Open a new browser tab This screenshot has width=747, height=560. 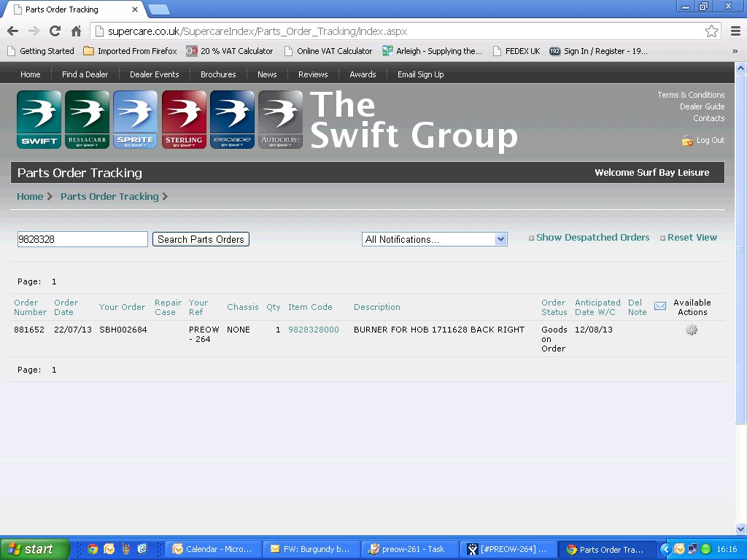(x=158, y=9)
